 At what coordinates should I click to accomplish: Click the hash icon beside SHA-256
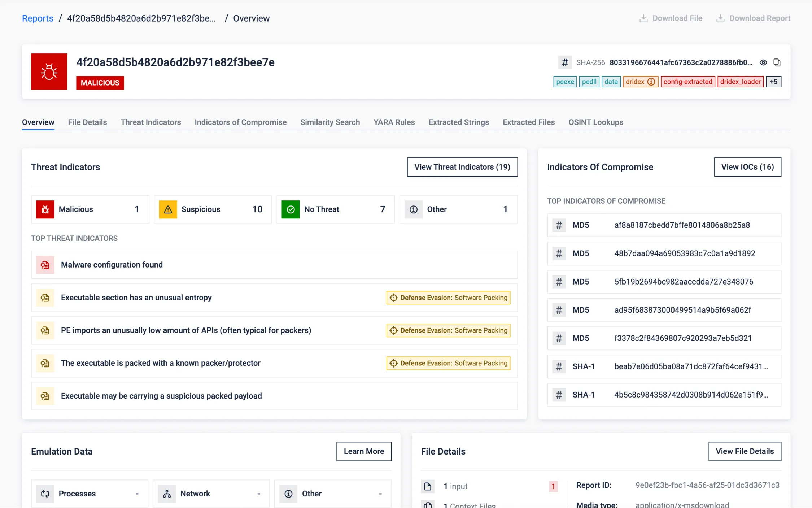click(565, 62)
